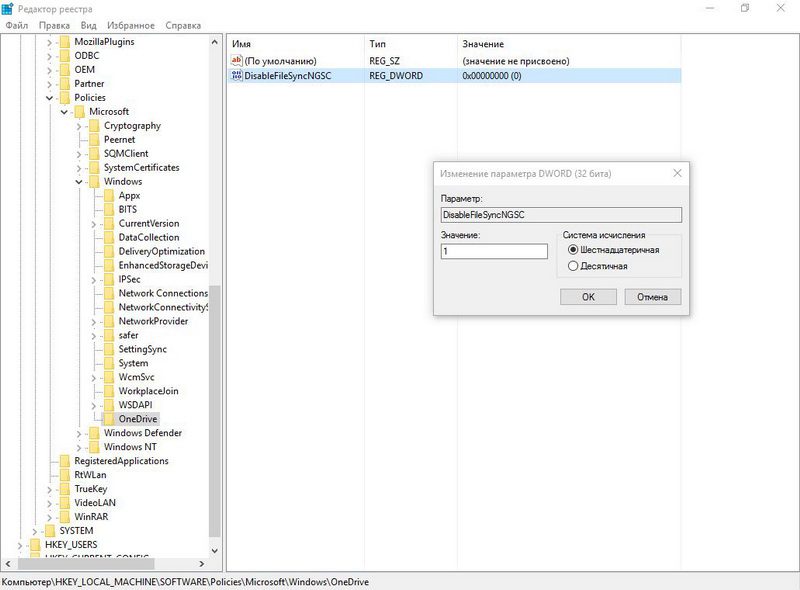The height and width of the screenshot is (590, 800).
Task: Confirm the DWORD dialog with ОК
Action: click(588, 297)
